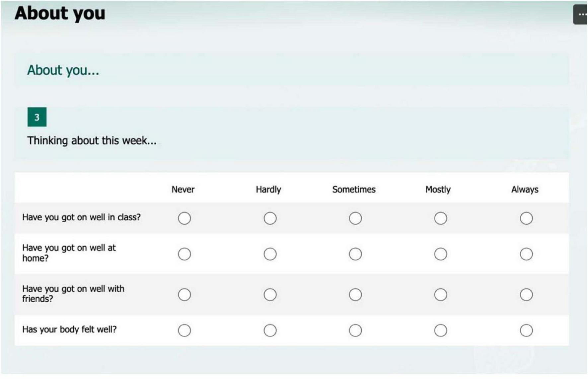Screen dimensions: 588x379
Task: Select Hardly for getting on well in class
Action: pos(270,218)
